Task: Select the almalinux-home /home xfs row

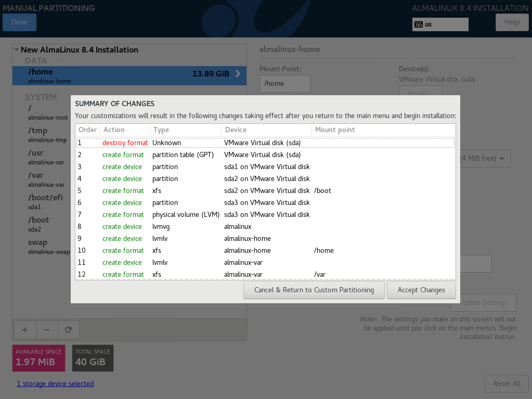Action: 265,251
